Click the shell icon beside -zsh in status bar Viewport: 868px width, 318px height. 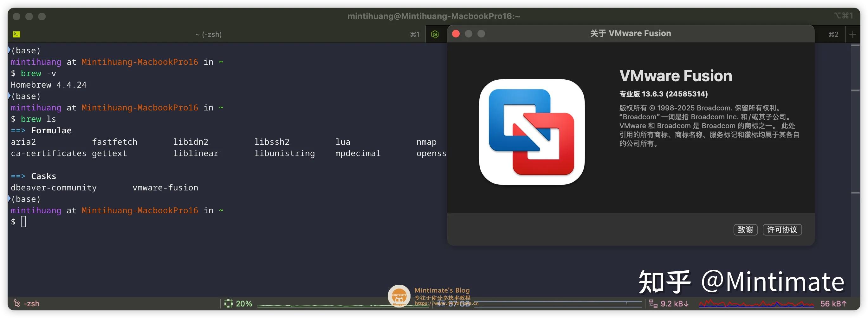coord(16,303)
